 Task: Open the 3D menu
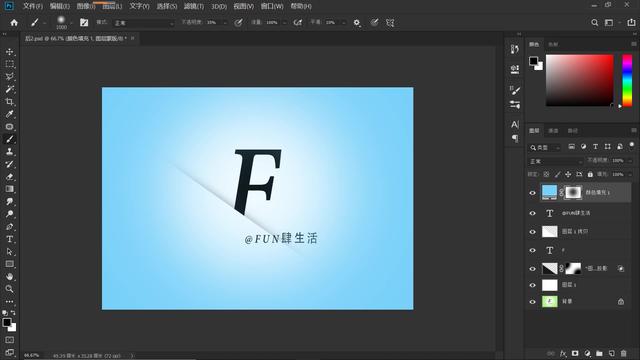point(219,6)
